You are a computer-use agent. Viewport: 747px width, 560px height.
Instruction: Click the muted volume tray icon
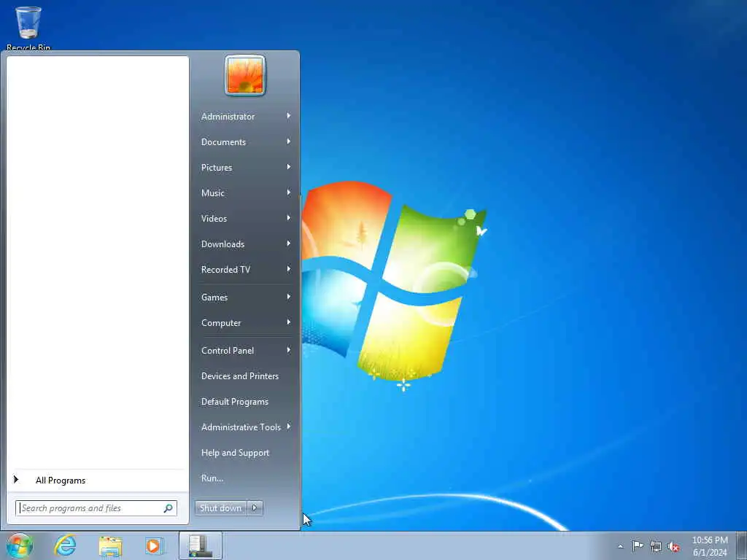click(x=673, y=547)
